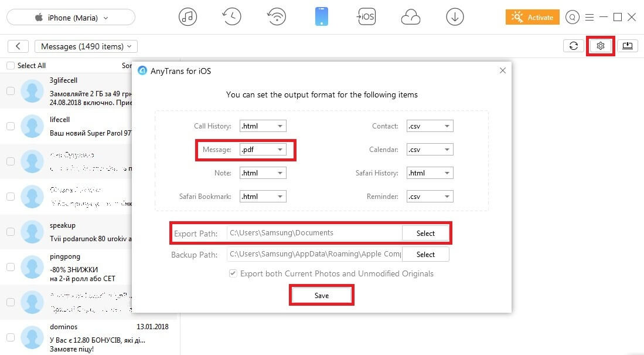Open the Call History format dropdown
Viewport: 644px width, 355px height.
[x=263, y=126]
